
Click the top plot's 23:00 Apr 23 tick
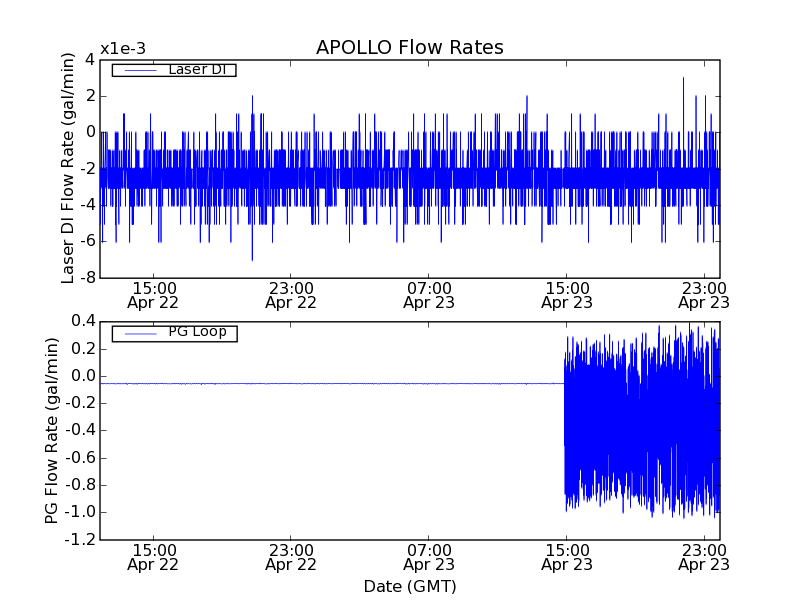(x=704, y=295)
